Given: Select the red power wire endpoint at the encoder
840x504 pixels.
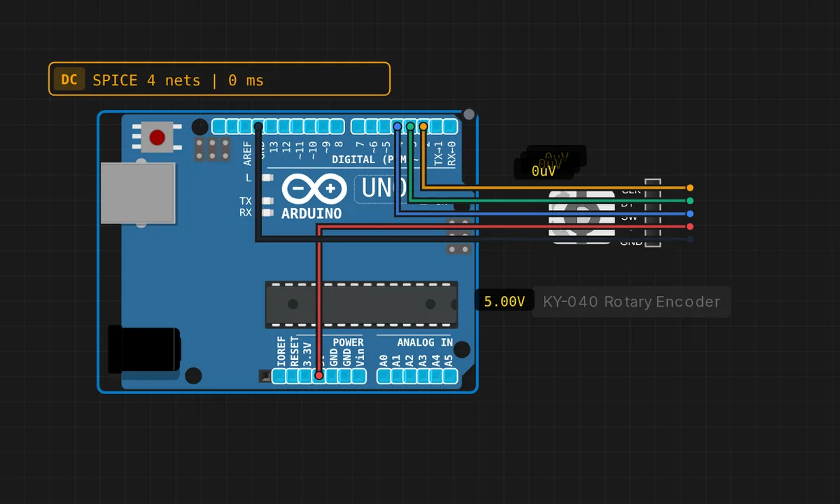Looking at the screenshot, I should pos(690,227).
